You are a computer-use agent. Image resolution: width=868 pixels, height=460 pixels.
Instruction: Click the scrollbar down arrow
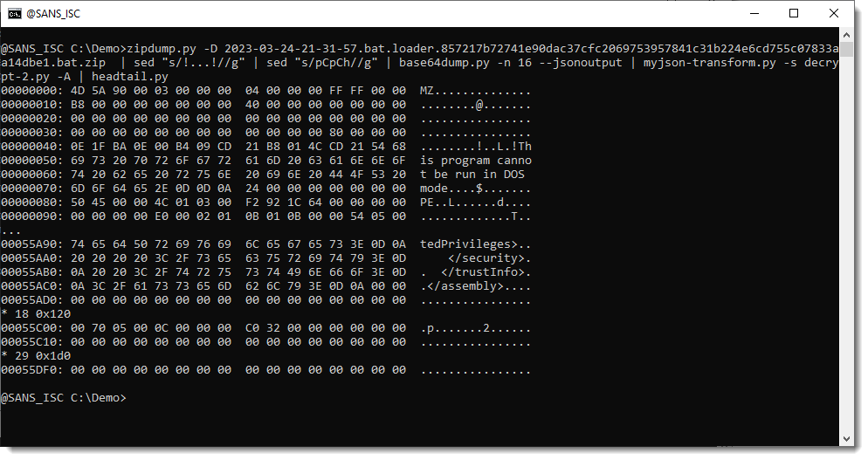pyautogui.click(x=846, y=440)
